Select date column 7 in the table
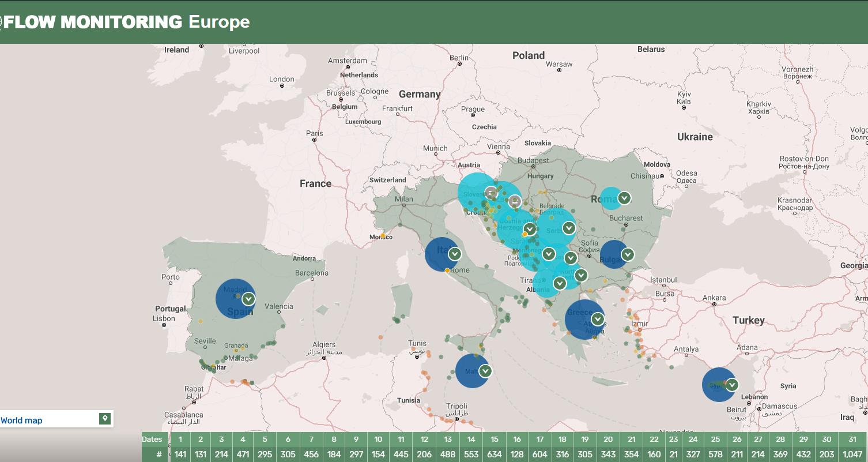This screenshot has height=462, width=868. tap(311, 440)
